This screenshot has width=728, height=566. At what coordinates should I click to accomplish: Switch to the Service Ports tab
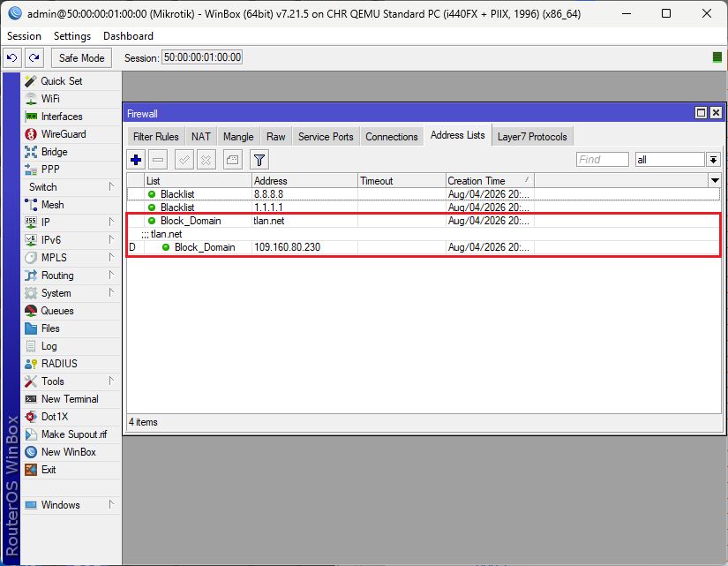(x=326, y=137)
